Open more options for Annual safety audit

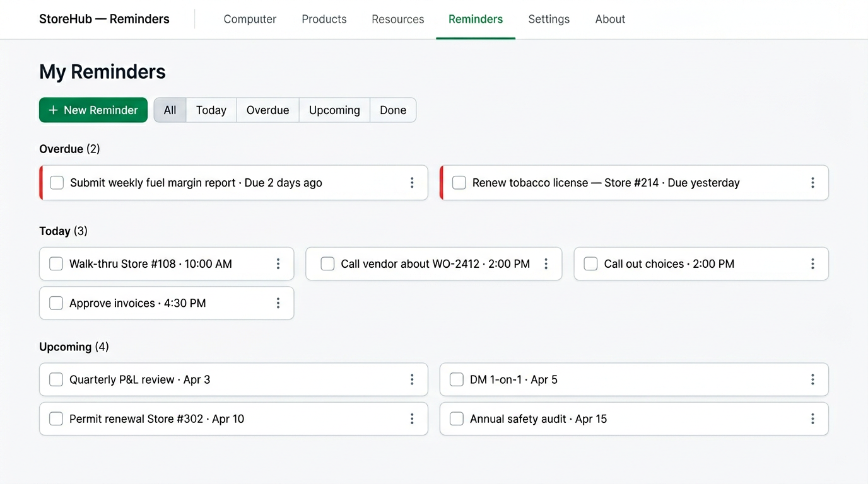pyautogui.click(x=812, y=418)
